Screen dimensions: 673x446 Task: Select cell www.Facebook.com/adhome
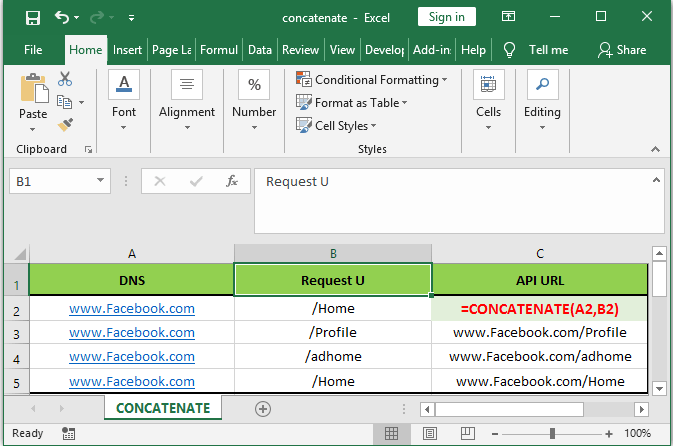(540, 357)
